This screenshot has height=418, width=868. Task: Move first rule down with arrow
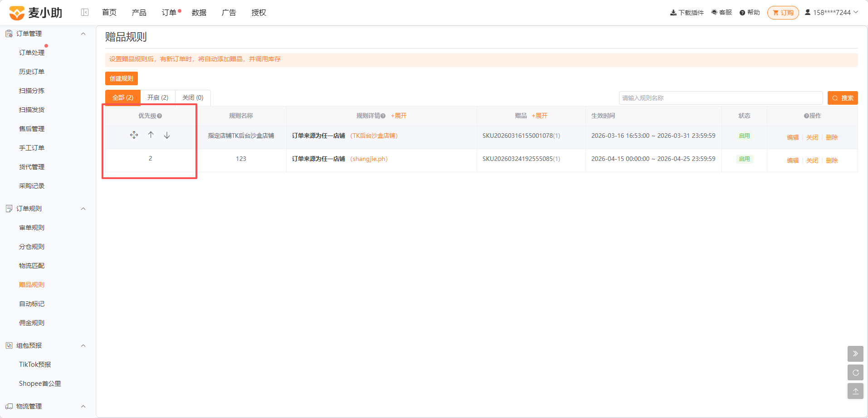(167, 135)
